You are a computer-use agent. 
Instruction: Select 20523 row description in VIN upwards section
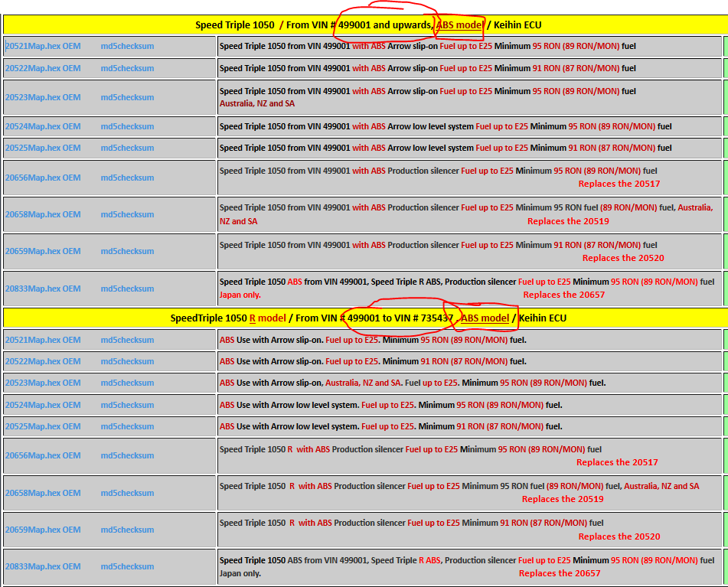(428, 97)
